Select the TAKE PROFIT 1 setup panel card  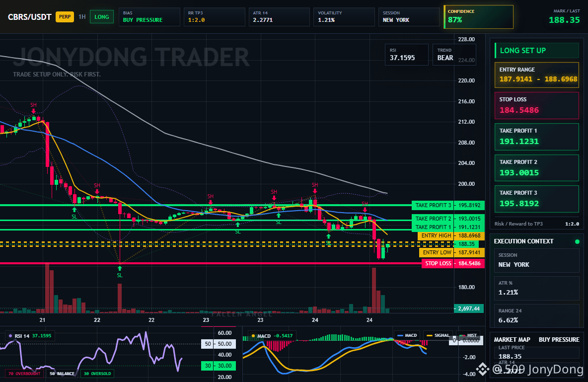537,137
